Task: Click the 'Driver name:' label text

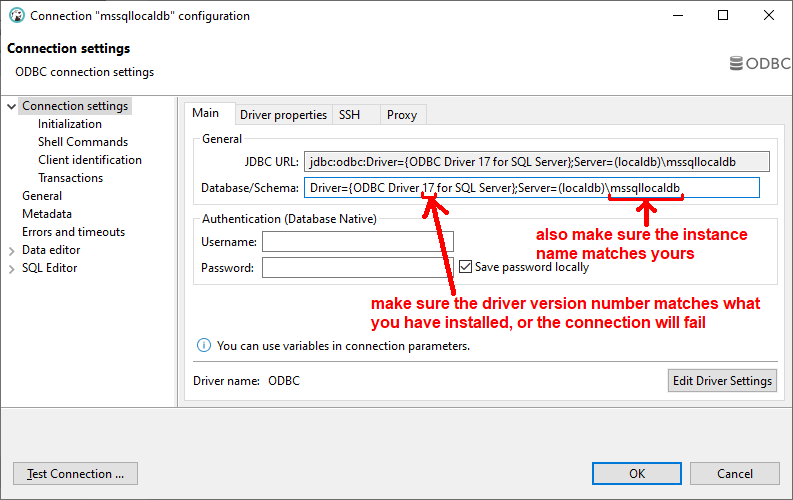Action: [227, 381]
